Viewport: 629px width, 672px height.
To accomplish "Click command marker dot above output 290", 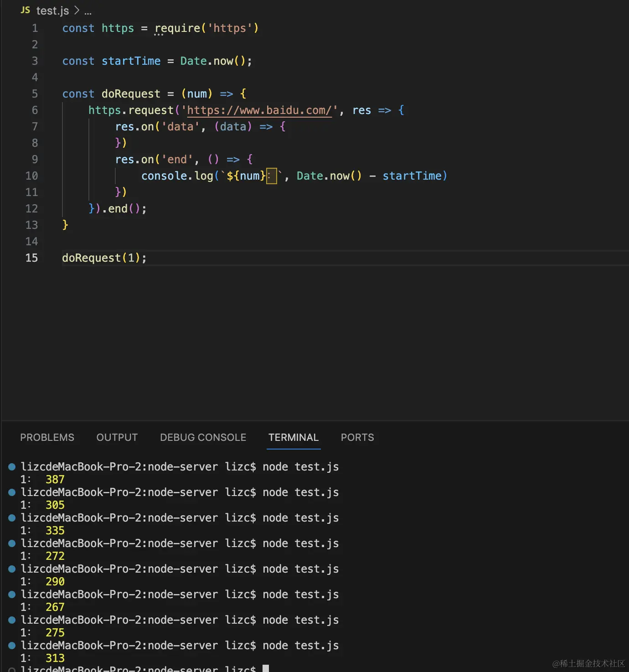I will click(x=12, y=569).
